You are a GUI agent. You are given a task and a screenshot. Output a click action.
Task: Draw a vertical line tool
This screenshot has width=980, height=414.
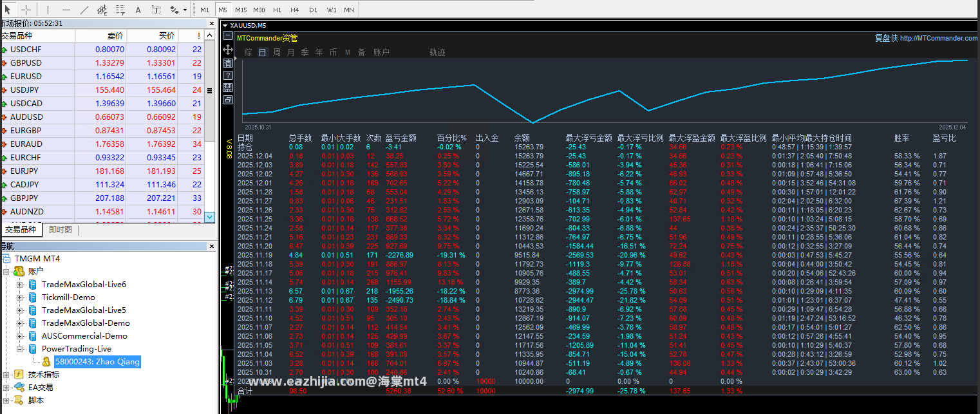pos(48,10)
